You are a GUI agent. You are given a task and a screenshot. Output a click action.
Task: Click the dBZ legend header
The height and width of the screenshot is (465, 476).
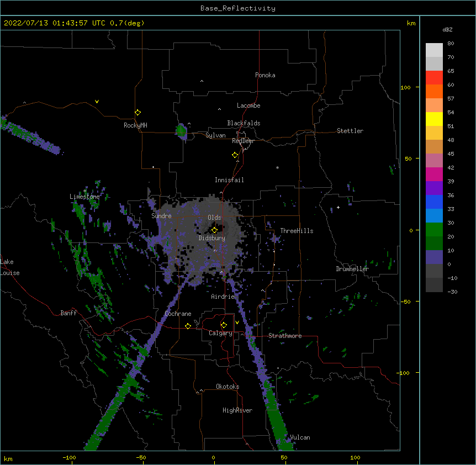tap(447, 30)
